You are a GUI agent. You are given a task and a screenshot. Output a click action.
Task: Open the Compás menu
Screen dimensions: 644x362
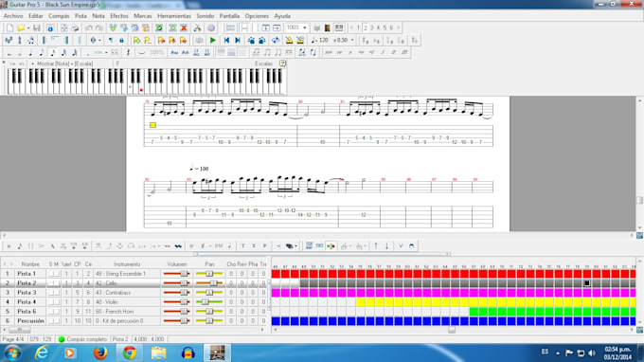tap(59, 16)
